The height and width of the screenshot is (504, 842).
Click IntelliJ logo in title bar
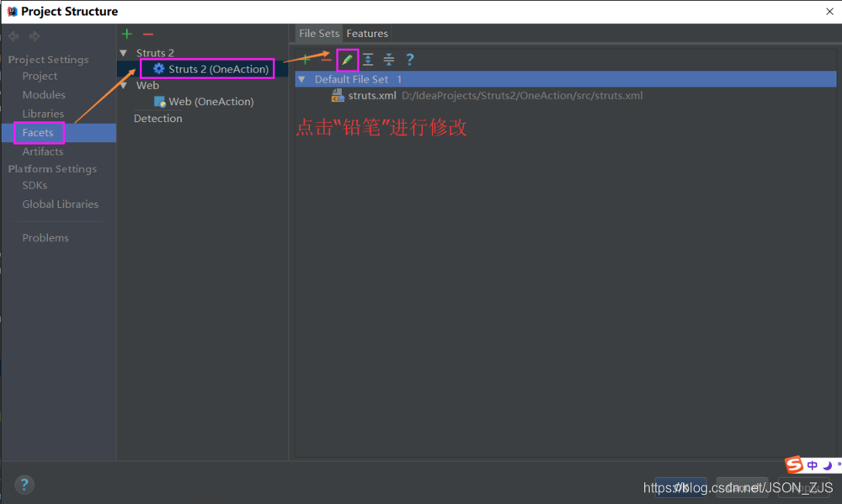12,11
